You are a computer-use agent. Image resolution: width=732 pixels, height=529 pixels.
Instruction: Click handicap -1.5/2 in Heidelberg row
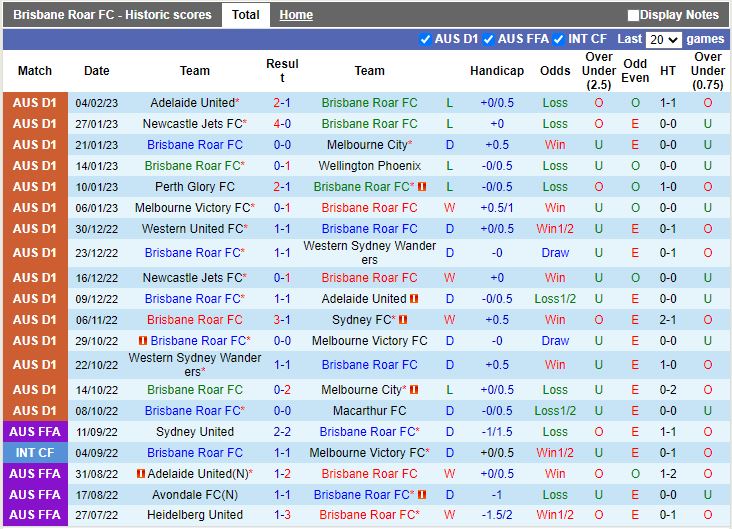point(497,515)
